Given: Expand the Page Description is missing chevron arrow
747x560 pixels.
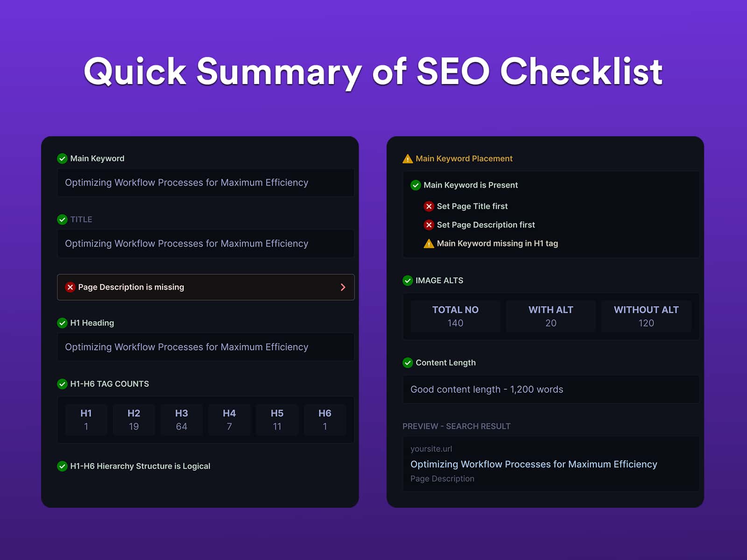Looking at the screenshot, I should click(343, 287).
